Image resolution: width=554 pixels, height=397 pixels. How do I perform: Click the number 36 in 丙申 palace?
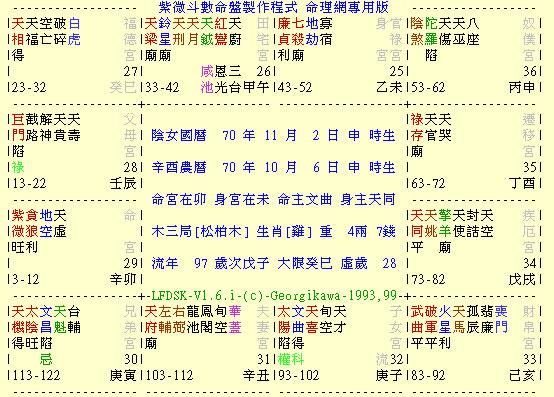529,71
